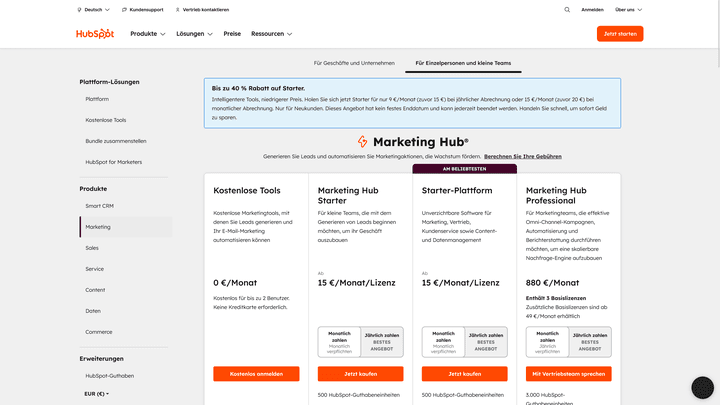Click the Kostenlose Tools card heading

pos(247,191)
